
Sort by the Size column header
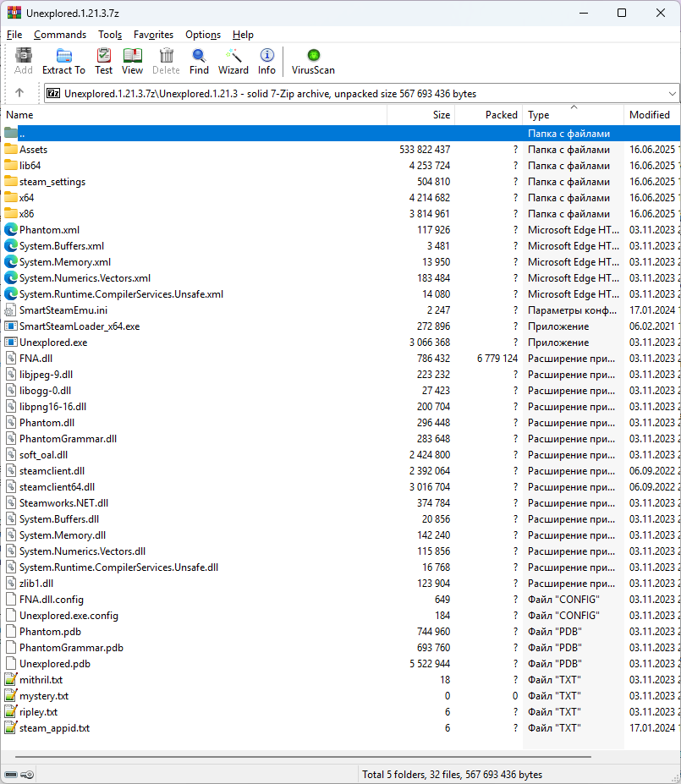coord(421,114)
